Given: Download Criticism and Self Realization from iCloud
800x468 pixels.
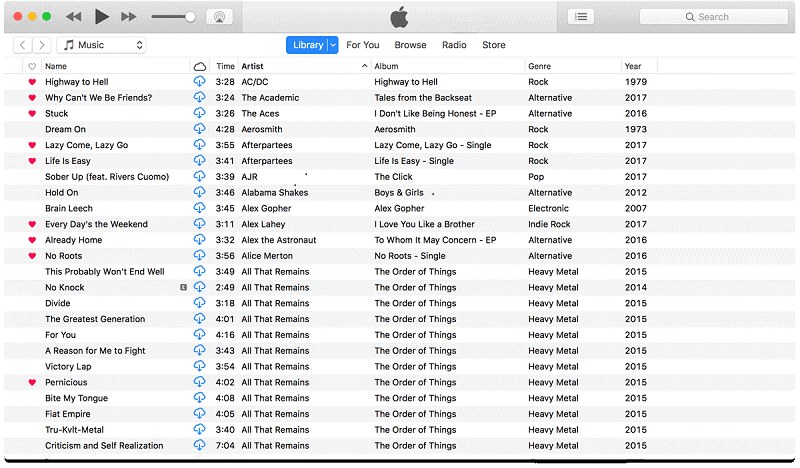Looking at the screenshot, I should (x=199, y=445).
